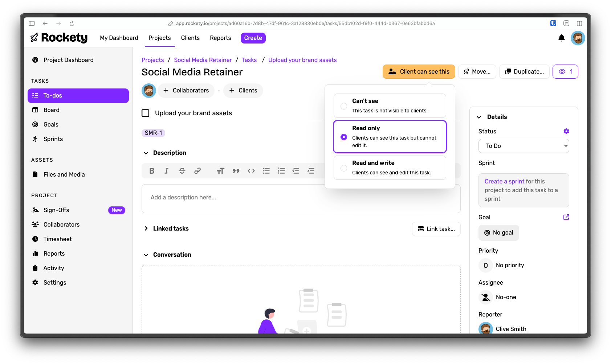Screen dimensions: 611x364
Task: Create a bulleted list in the description
Action: coord(266,170)
